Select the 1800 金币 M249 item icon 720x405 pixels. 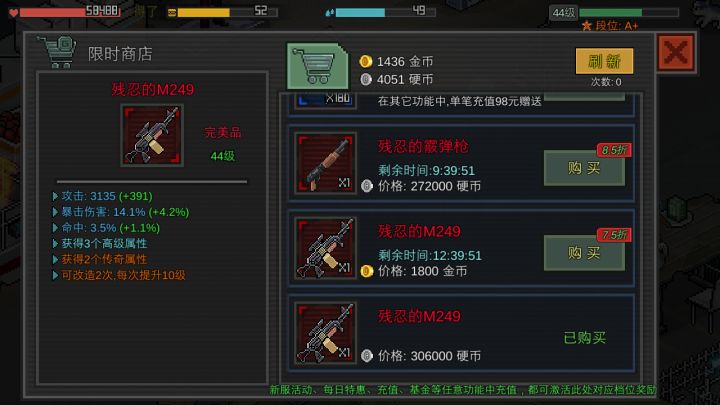(326, 248)
